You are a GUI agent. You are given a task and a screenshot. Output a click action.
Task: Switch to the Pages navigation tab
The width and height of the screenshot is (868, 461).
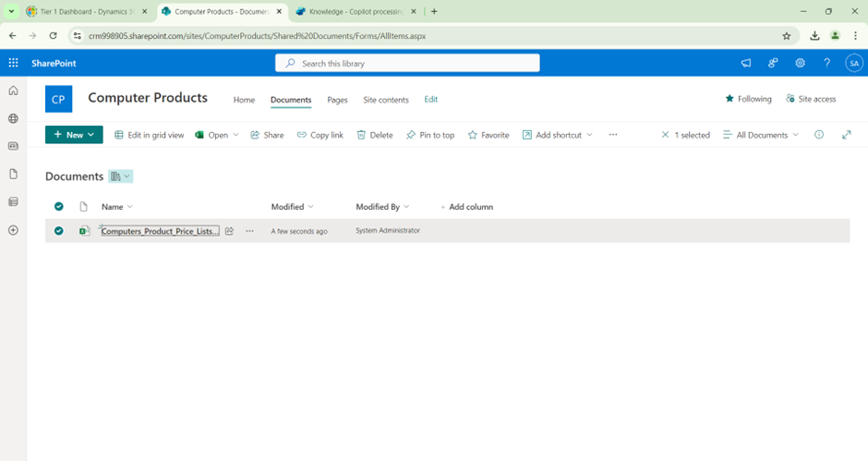337,100
